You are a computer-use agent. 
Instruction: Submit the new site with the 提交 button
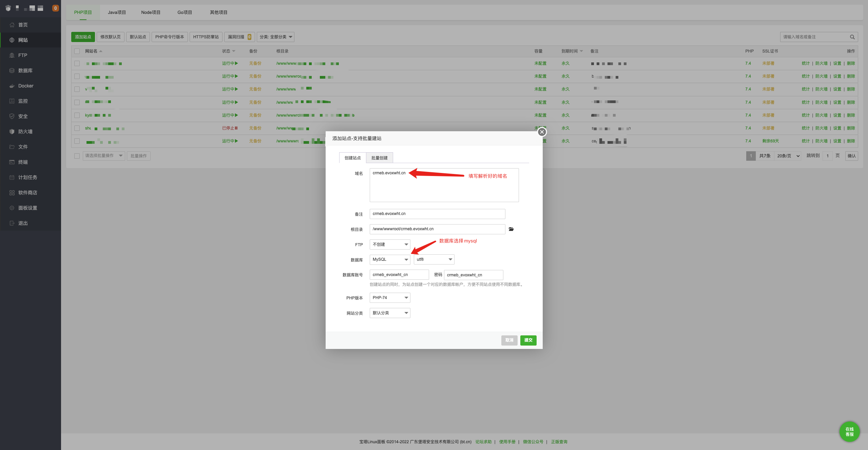coord(528,340)
